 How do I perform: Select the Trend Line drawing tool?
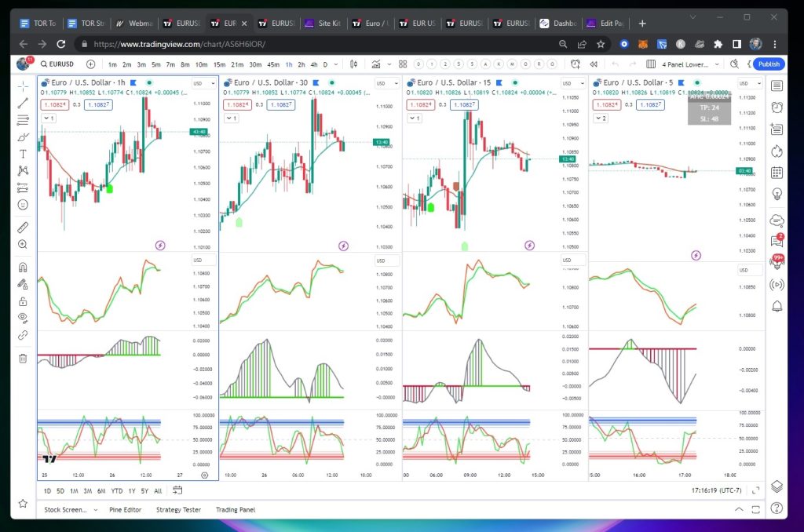(x=23, y=102)
